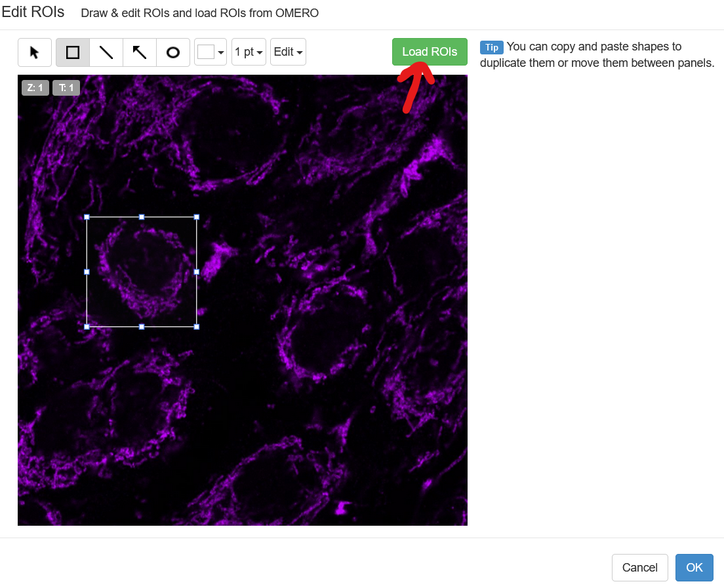This screenshot has height=588, width=724.
Task: Confirm with the OK button
Action: 694,567
